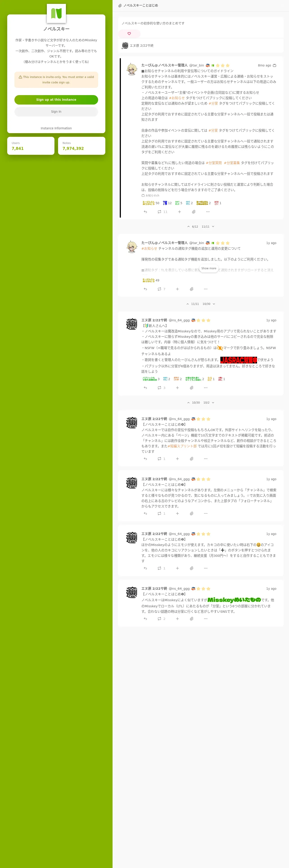Toggle the reaction with count 49 on second note
The height and width of the screenshot is (868, 289).
click(x=151, y=280)
